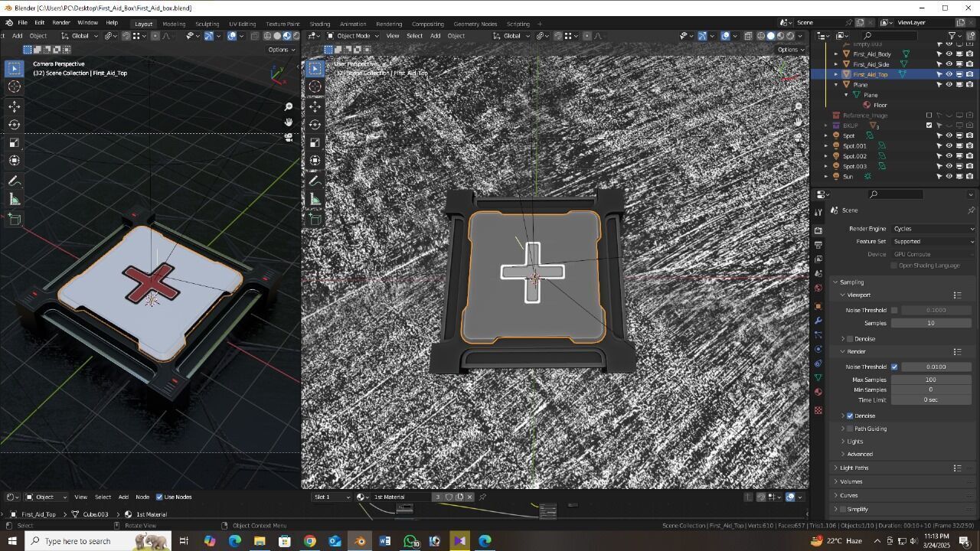Open the Edit menu
This screenshot has width=980, height=551.
[x=39, y=23]
